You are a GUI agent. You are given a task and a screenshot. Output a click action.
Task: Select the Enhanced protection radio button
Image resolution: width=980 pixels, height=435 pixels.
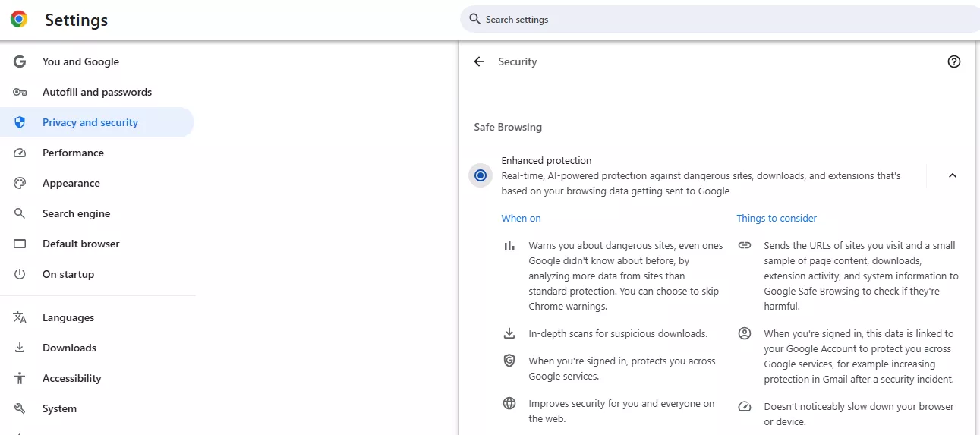[480, 175]
